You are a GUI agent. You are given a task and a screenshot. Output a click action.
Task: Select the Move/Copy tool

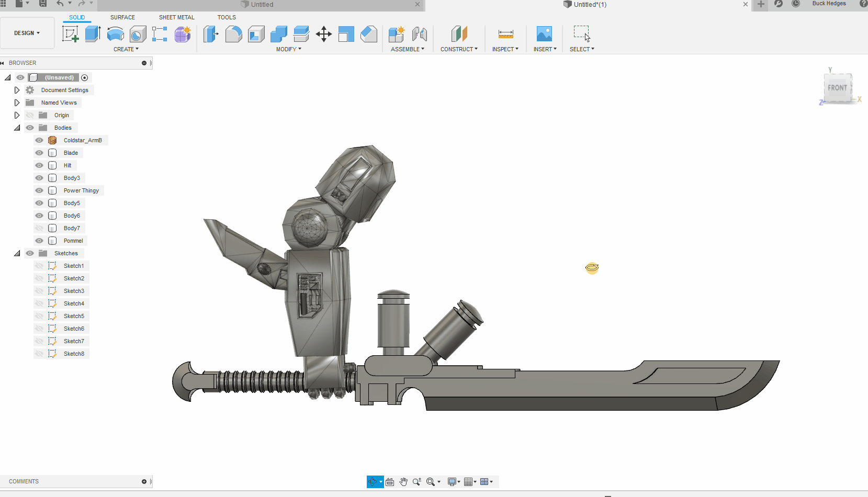click(x=324, y=34)
